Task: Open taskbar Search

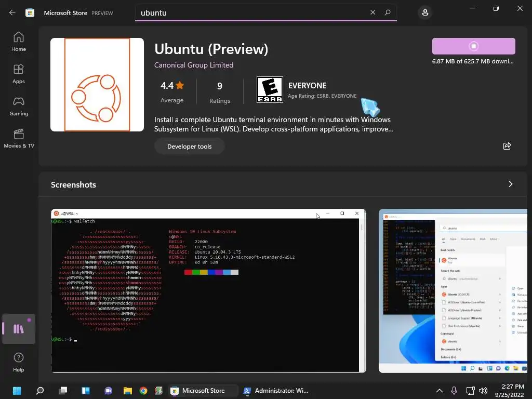Action: (40, 391)
